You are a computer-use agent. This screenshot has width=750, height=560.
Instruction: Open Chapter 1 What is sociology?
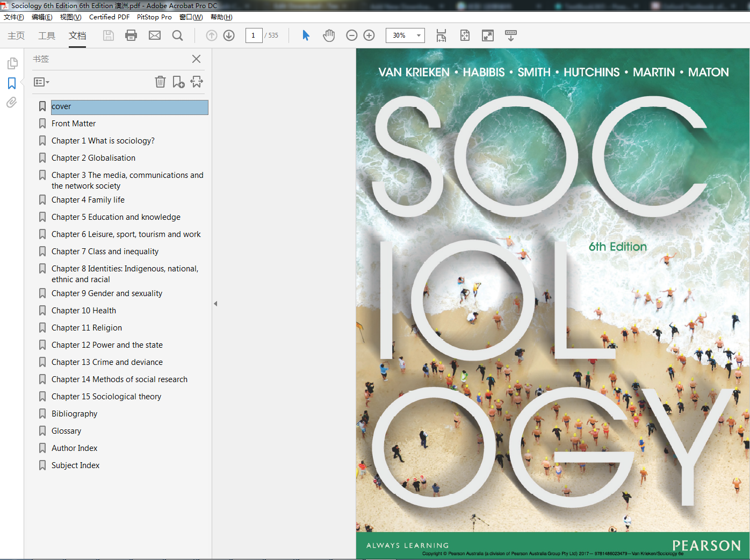pyautogui.click(x=103, y=141)
